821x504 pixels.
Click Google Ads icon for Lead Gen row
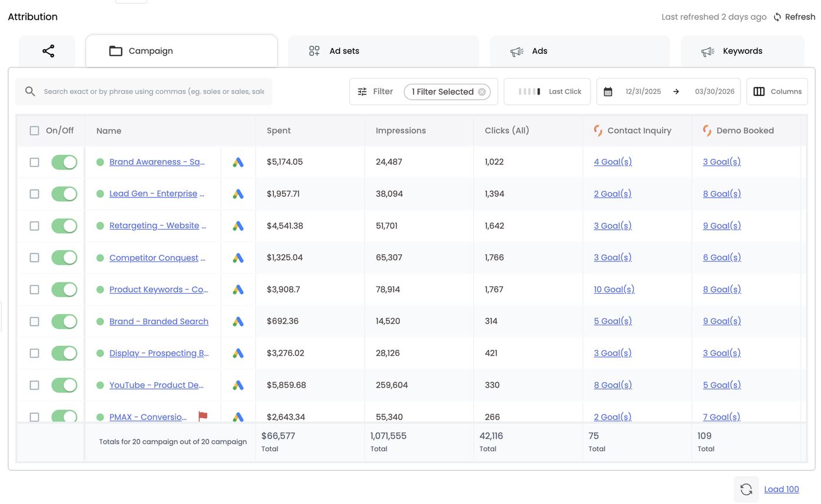[x=238, y=194]
